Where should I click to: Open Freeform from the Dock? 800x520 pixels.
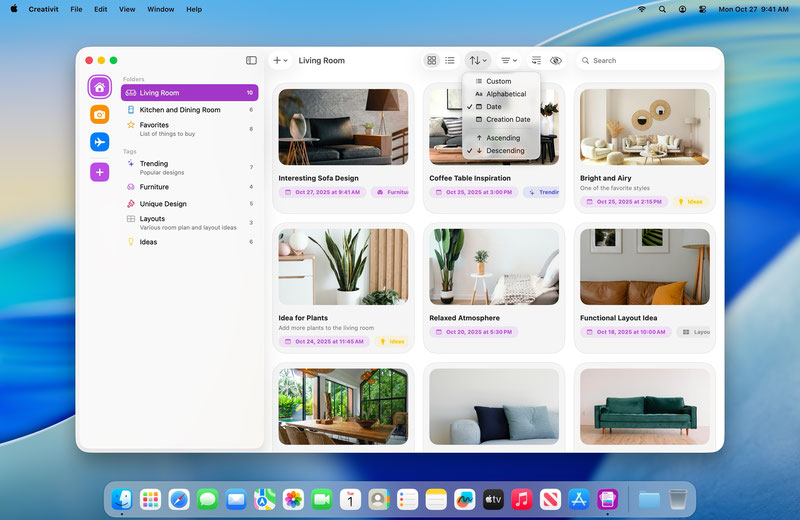pos(464,498)
